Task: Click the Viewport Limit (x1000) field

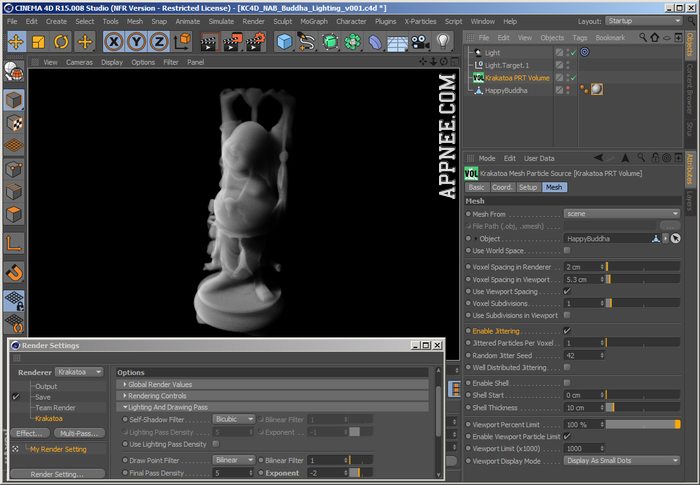Action: [584, 448]
